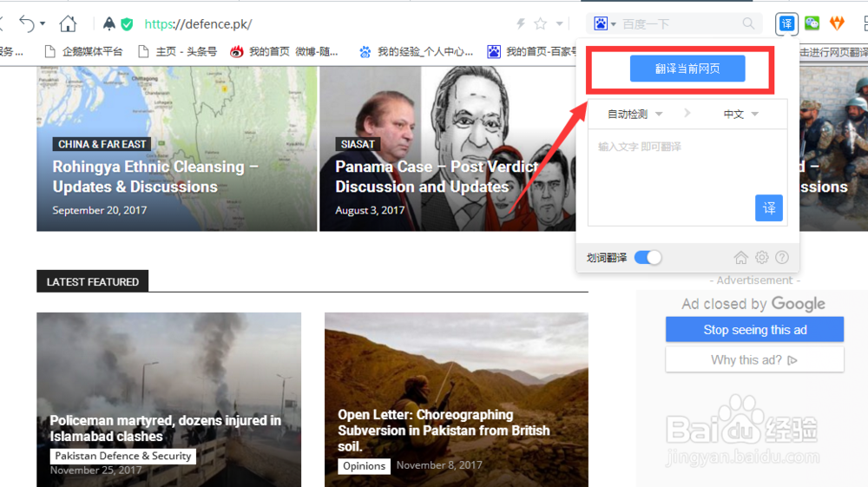Click the home icon in translate popup
Viewport: 868px width, 487px height.
click(x=740, y=257)
